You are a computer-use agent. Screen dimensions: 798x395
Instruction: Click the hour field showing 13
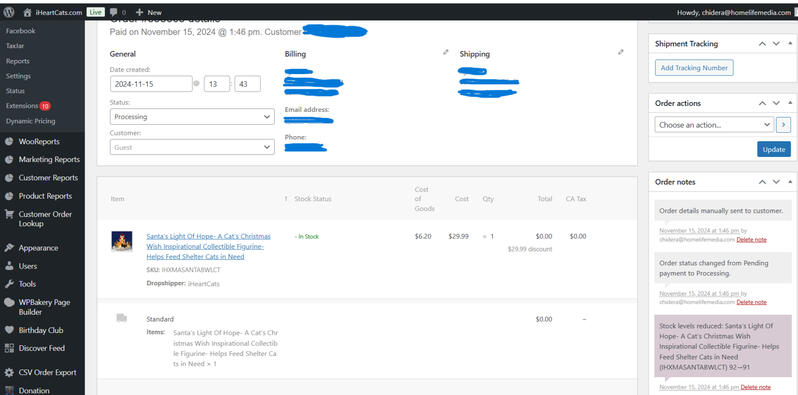(x=217, y=83)
